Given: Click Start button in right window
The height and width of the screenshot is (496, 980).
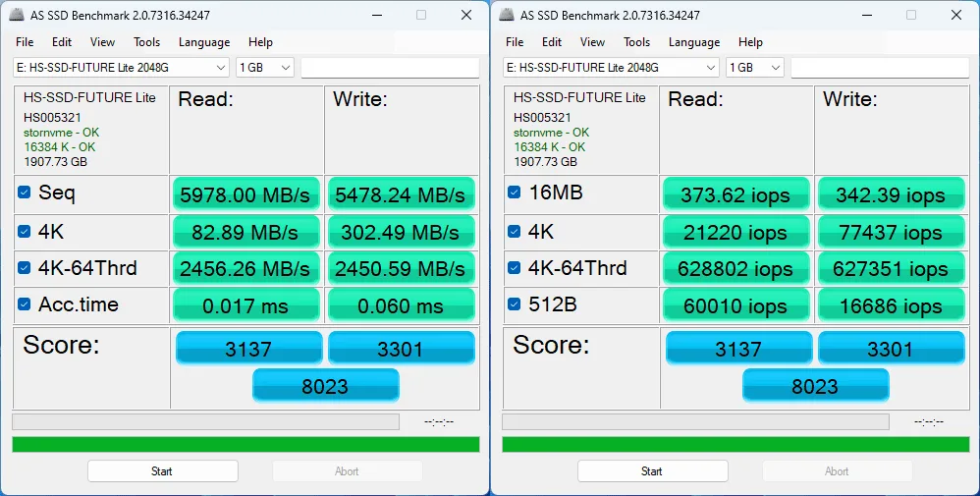Looking at the screenshot, I should coord(652,471).
